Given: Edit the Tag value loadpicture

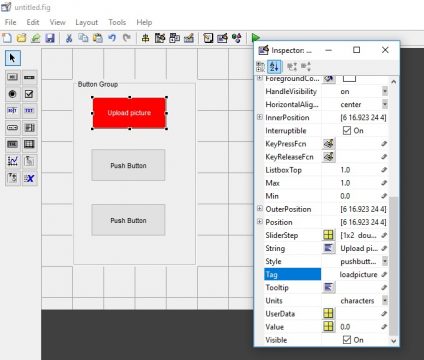Looking at the screenshot, I should tap(359, 274).
